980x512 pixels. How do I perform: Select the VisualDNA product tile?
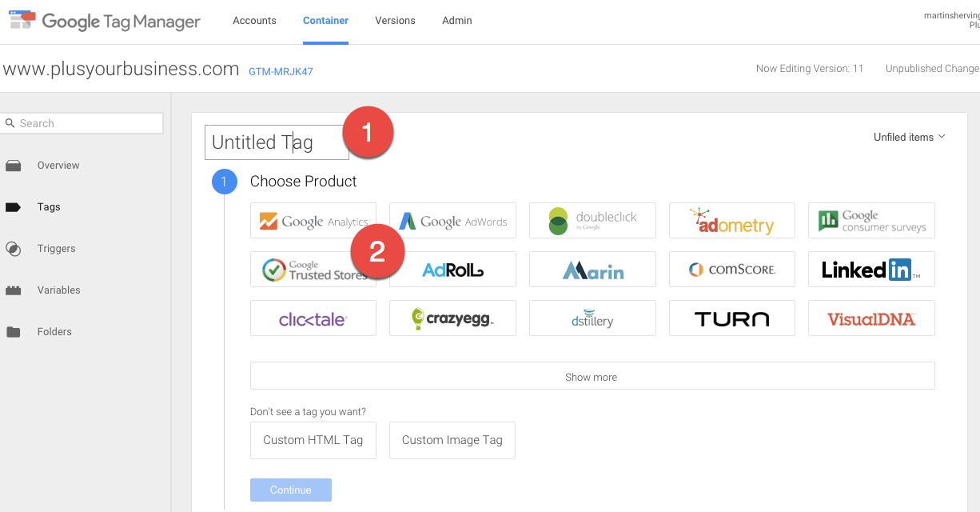pos(871,318)
